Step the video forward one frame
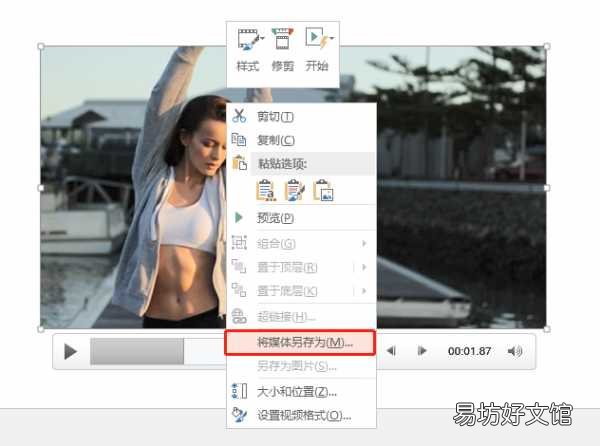The height and width of the screenshot is (446, 600). (422, 350)
